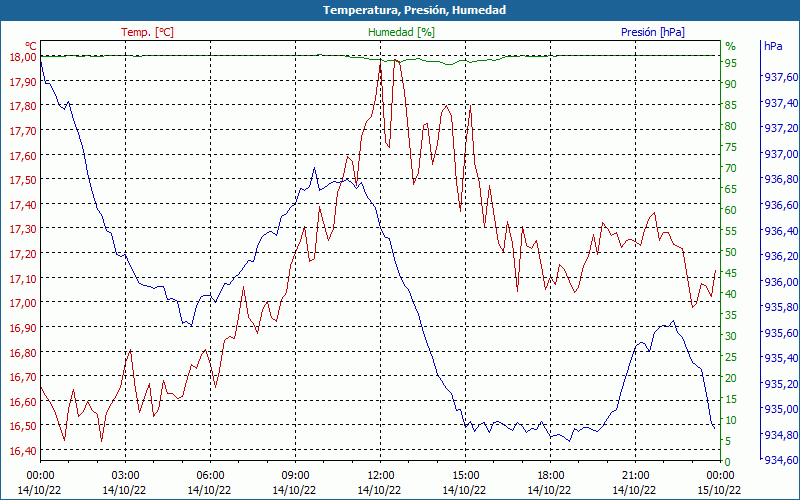
Task: Select the red 'Temp. [°C]' legend label
Action: [147, 32]
